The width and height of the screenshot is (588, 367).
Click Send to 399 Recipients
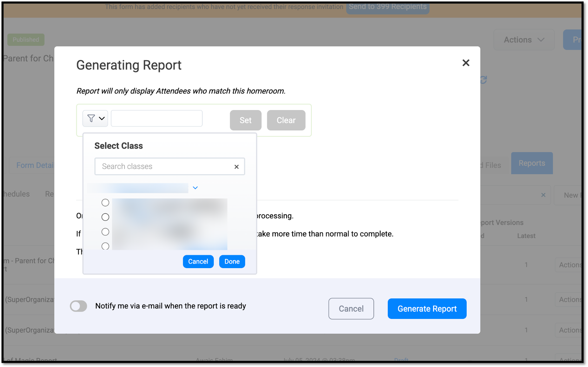[387, 6]
